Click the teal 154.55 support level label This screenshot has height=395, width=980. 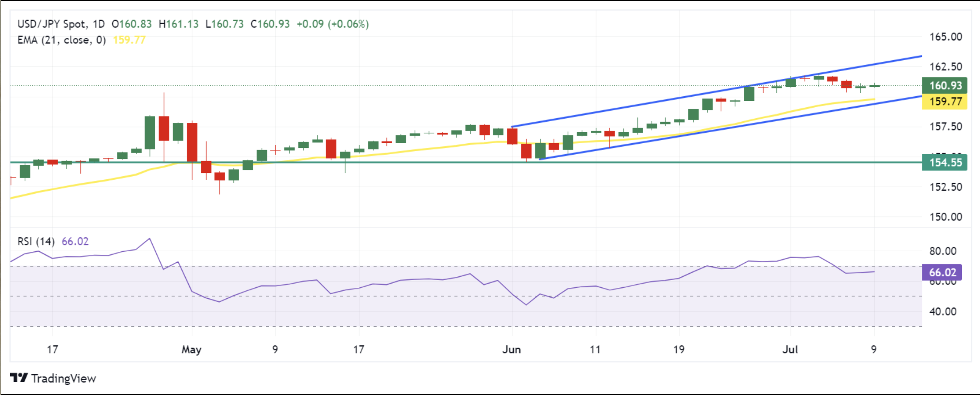coord(944,162)
